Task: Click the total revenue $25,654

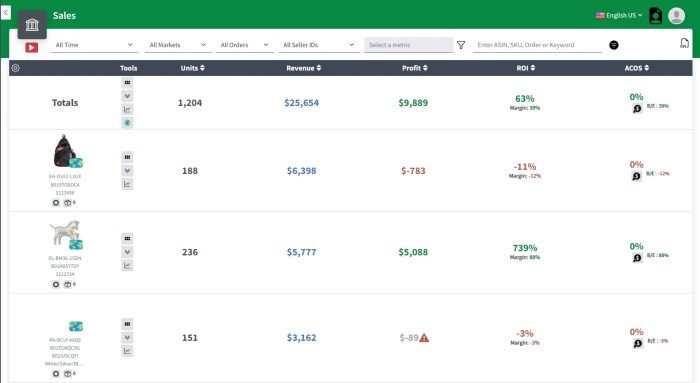Action: [x=301, y=103]
